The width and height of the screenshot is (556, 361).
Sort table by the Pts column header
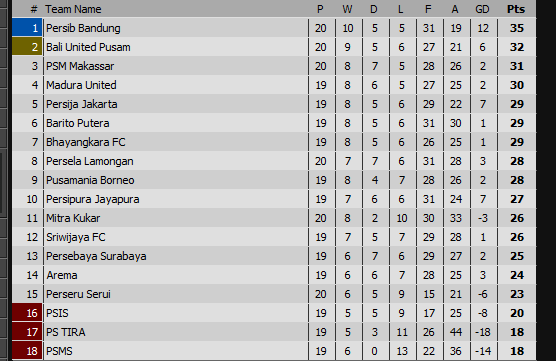pyautogui.click(x=516, y=9)
